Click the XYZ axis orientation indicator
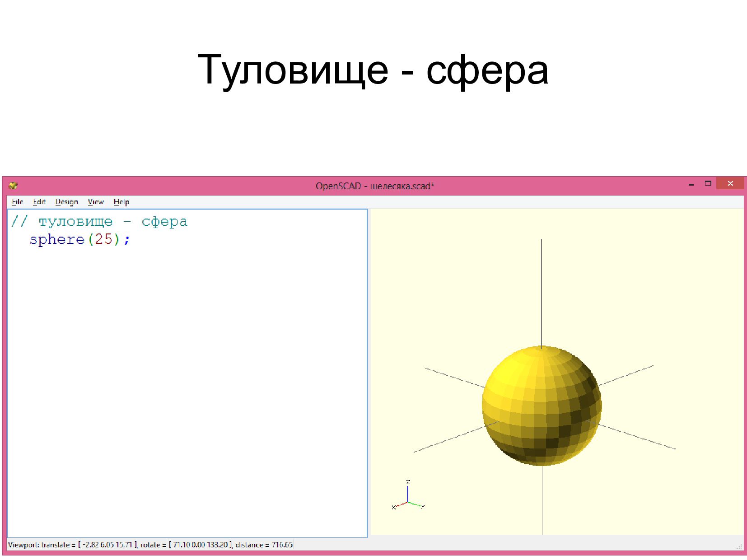Image resolution: width=747 pixels, height=560 pixels. pyautogui.click(x=408, y=495)
